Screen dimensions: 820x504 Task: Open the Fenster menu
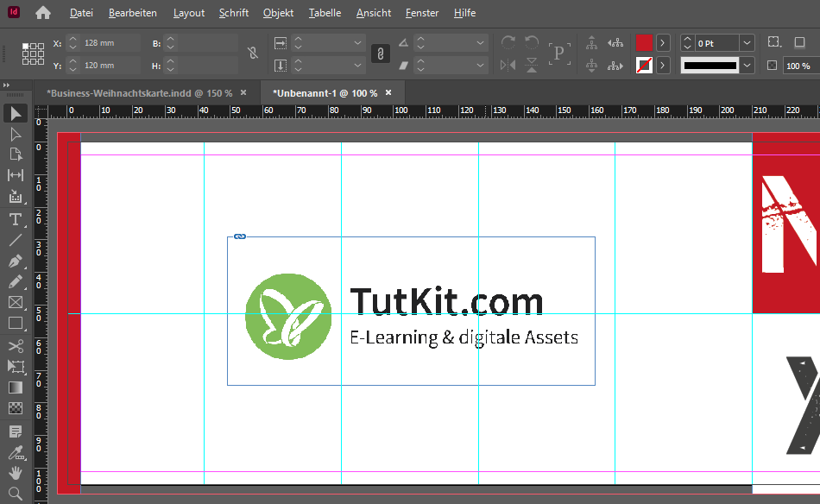point(422,13)
